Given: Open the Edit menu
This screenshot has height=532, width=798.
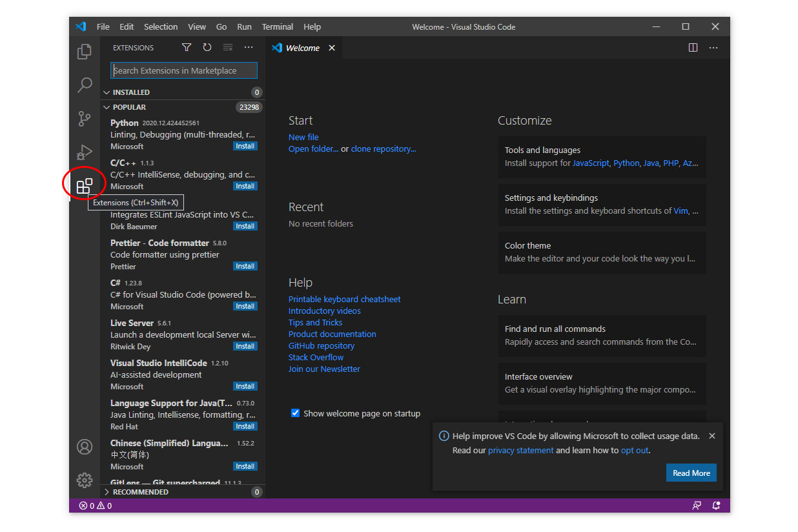Looking at the screenshot, I should click(127, 26).
